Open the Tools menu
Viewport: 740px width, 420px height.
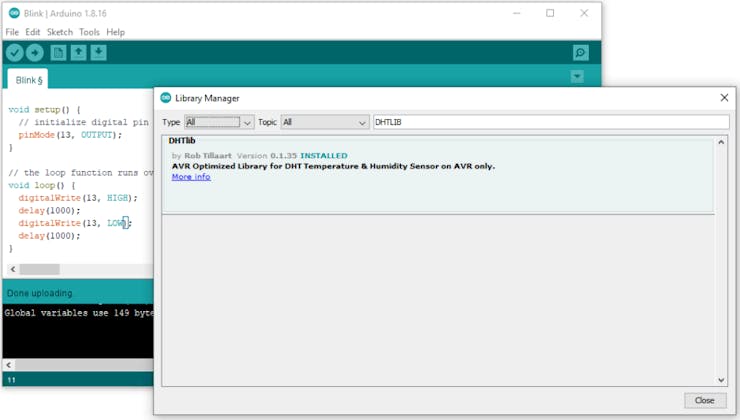(89, 32)
